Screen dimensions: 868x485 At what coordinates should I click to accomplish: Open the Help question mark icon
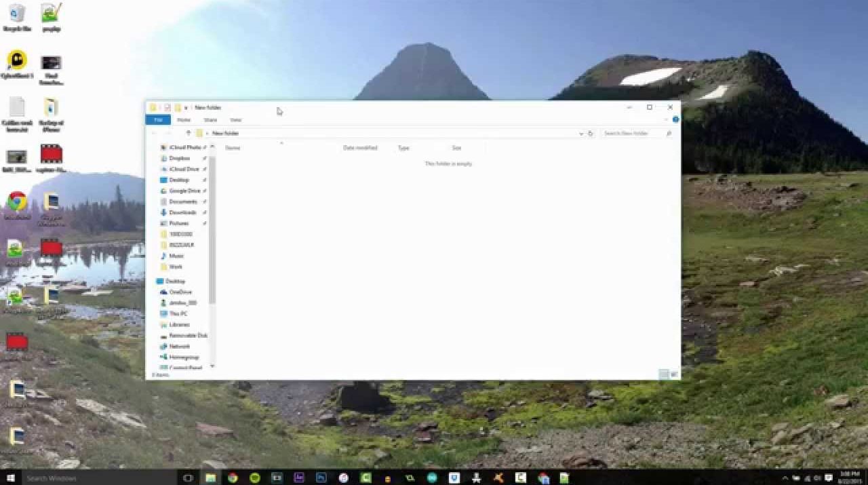pos(675,120)
